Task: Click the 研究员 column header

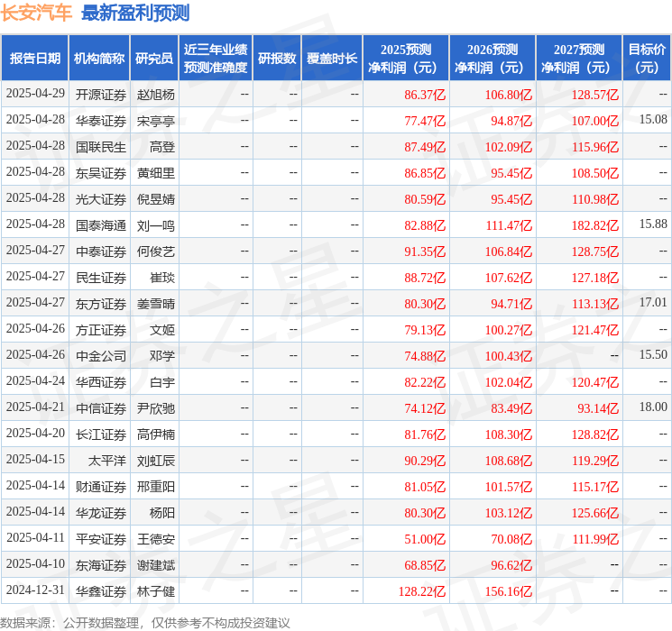Action: (x=154, y=59)
